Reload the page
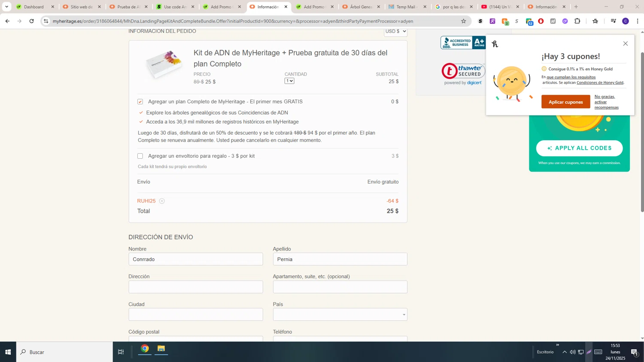The height and width of the screenshot is (362, 644). 31,21
